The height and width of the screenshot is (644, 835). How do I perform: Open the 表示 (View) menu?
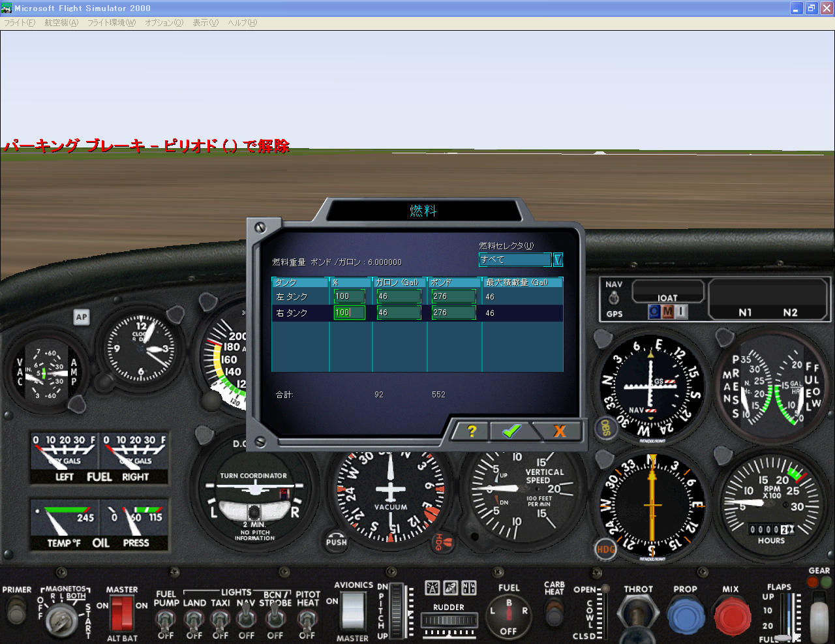pyautogui.click(x=205, y=23)
